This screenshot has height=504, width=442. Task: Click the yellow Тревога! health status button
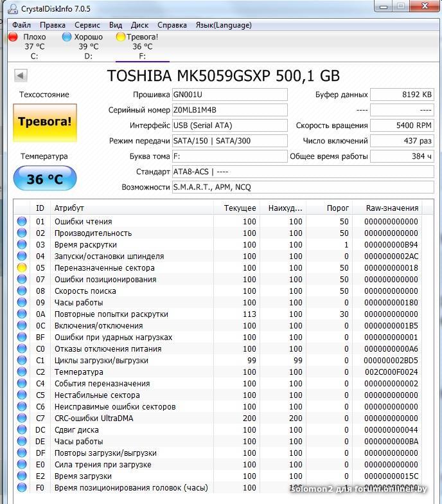click(x=45, y=122)
